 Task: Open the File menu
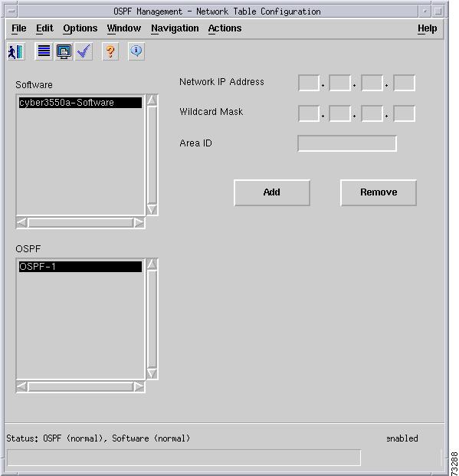[x=19, y=28]
